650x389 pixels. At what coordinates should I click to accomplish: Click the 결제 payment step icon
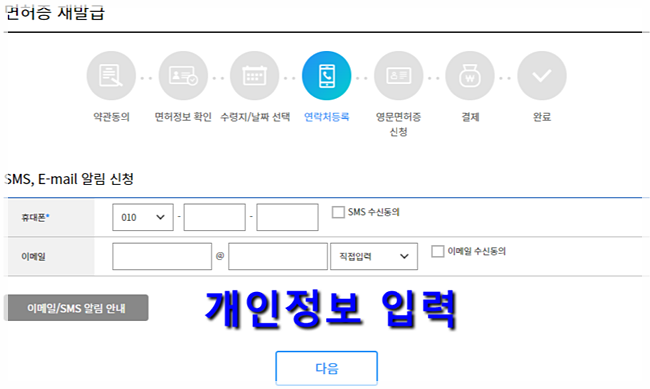tap(470, 75)
